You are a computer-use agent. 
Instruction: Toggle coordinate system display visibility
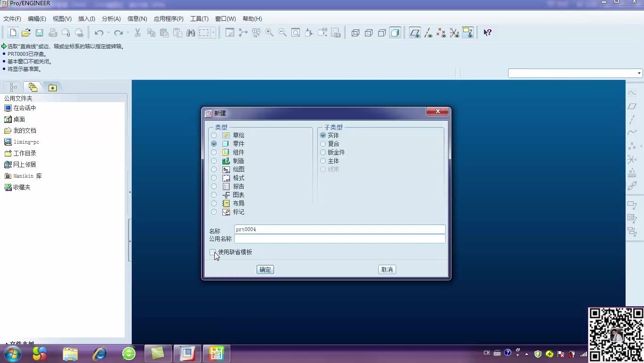pos(455,33)
